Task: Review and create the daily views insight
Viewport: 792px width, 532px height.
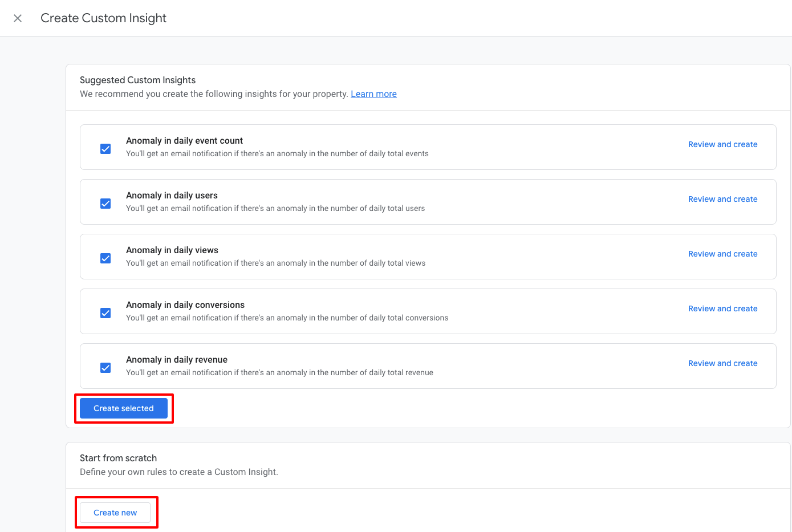Action: coord(722,254)
